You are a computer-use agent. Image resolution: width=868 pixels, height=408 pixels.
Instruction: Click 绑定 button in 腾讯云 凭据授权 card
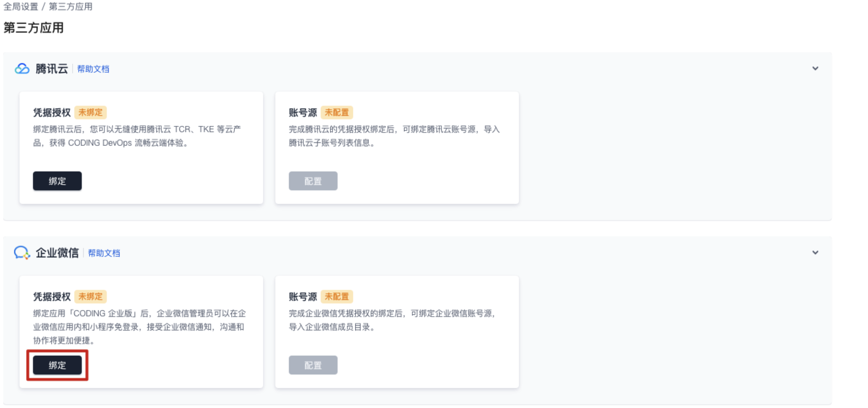tap(57, 181)
